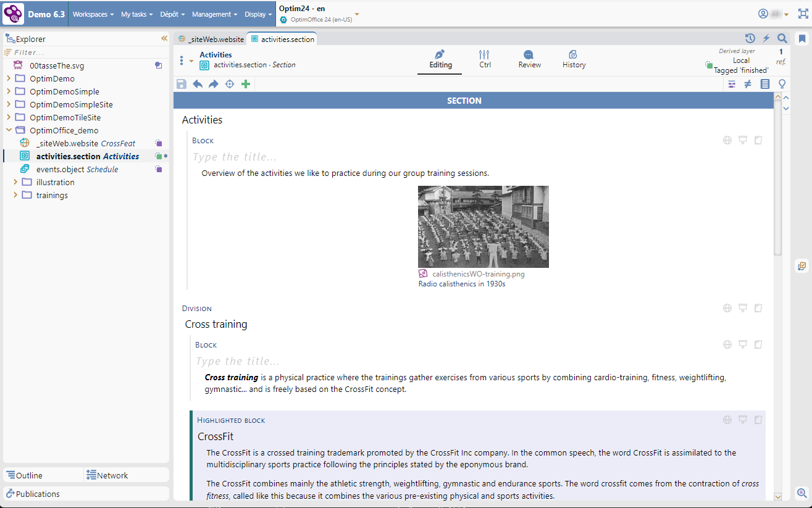The width and height of the screenshot is (812, 508).
Task: Click the lightning bolt icon
Action: point(766,38)
